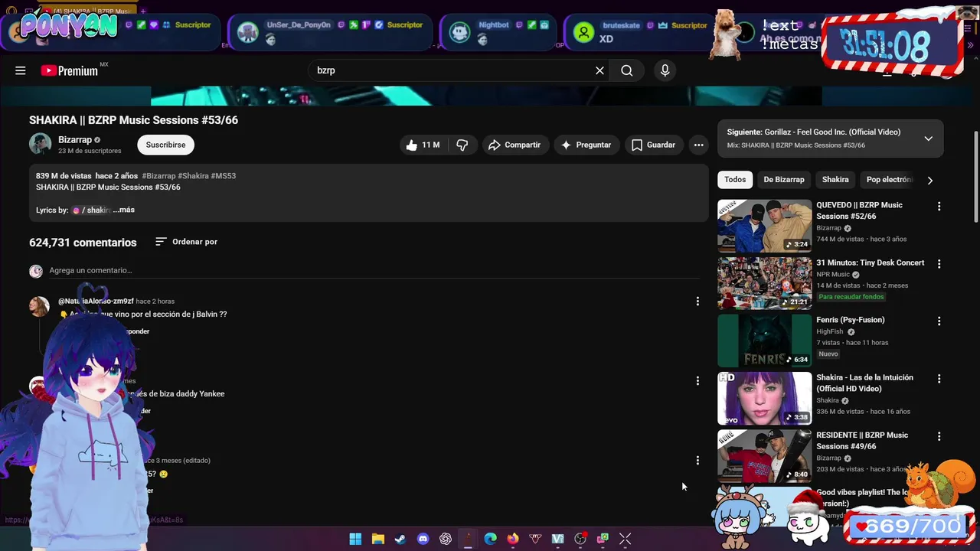This screenshot has height=551, width=980.
Task: Open the #MS53 hashtag link
Action: (x=224, y=176)
